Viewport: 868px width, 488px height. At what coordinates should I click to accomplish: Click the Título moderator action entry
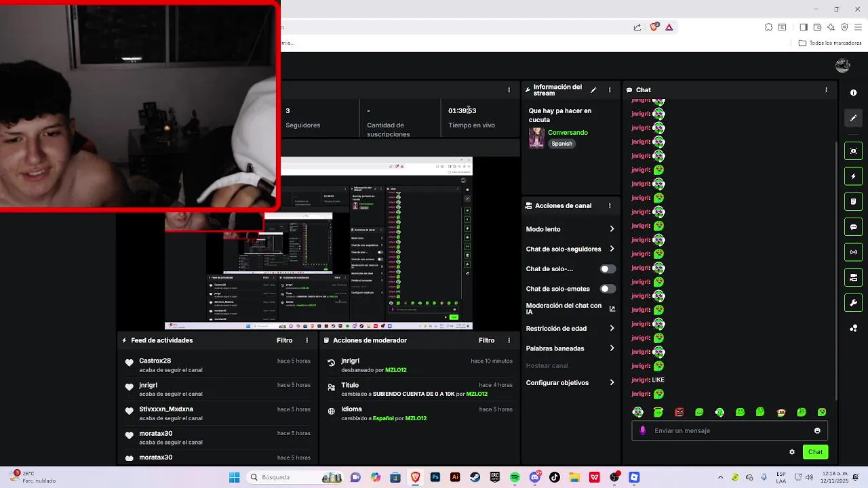[420, 389]
